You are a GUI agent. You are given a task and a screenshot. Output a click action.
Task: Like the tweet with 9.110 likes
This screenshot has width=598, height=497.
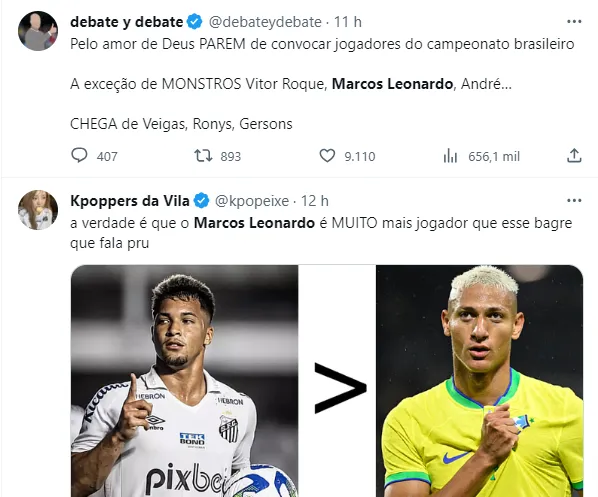tap(327, 156)
